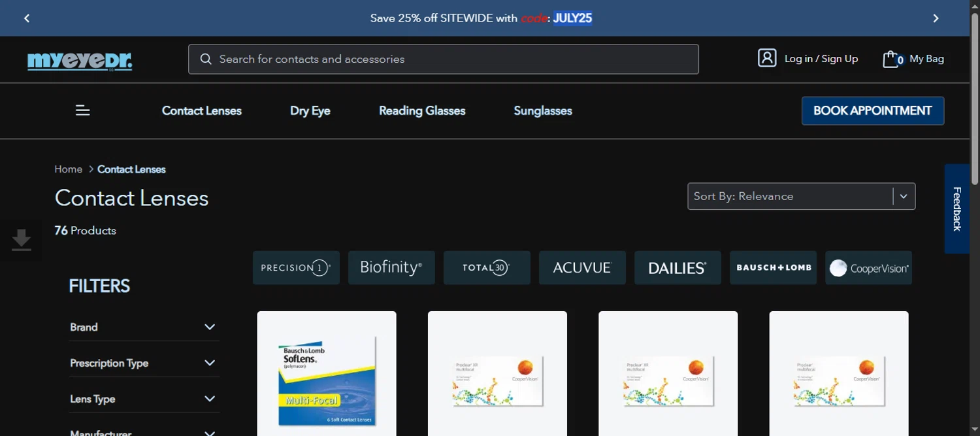980x436 pixels.
Task: Focus the contacts and accessories search field
Action: click(444, 59)
